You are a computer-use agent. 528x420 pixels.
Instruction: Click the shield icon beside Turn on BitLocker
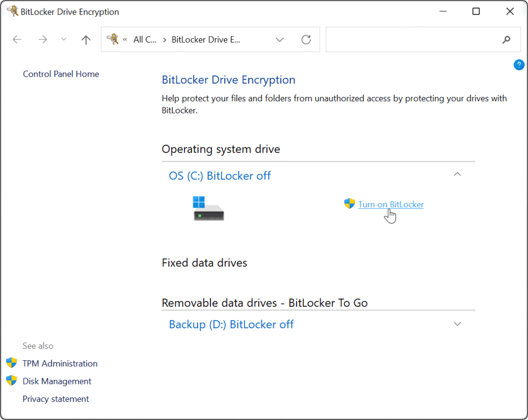pyautogui.click(x=350, y=204)
